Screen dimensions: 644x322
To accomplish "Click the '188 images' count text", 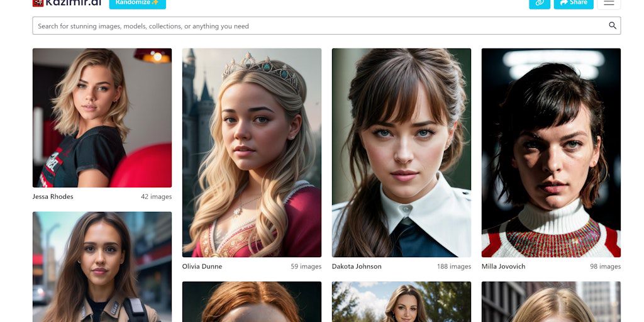I will click(x=454, y=267).
